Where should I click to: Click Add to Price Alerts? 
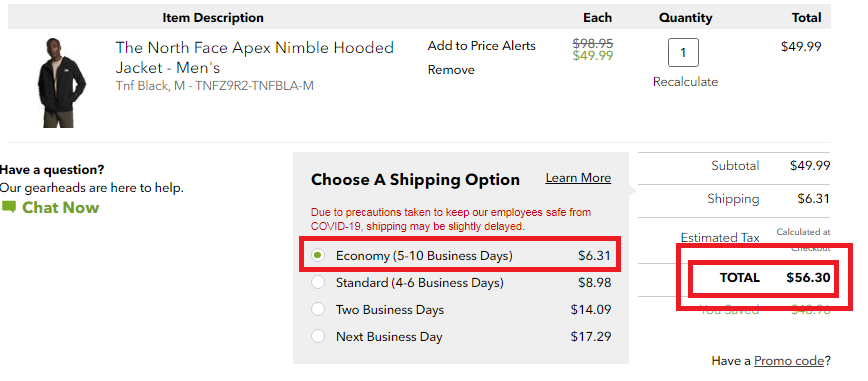coord(482,46)
